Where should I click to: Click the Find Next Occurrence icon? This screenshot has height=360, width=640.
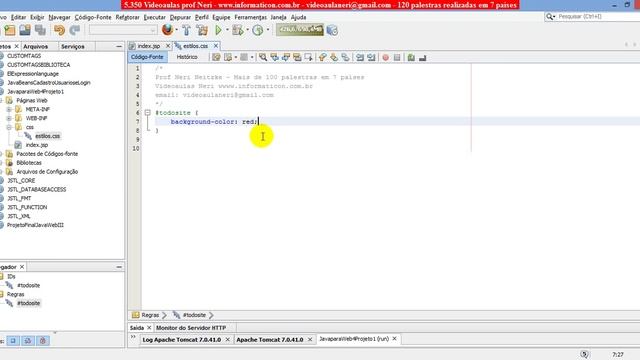coord(286,58)
